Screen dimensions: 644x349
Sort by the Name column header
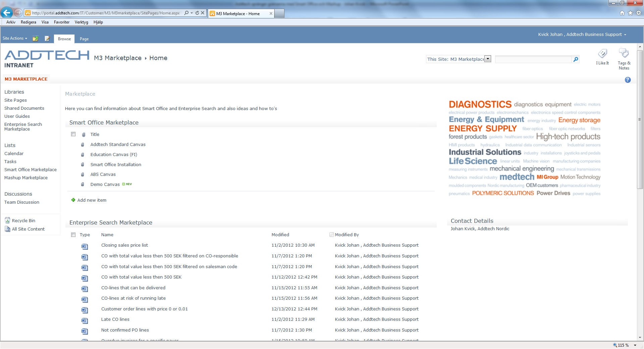point(107,235)
